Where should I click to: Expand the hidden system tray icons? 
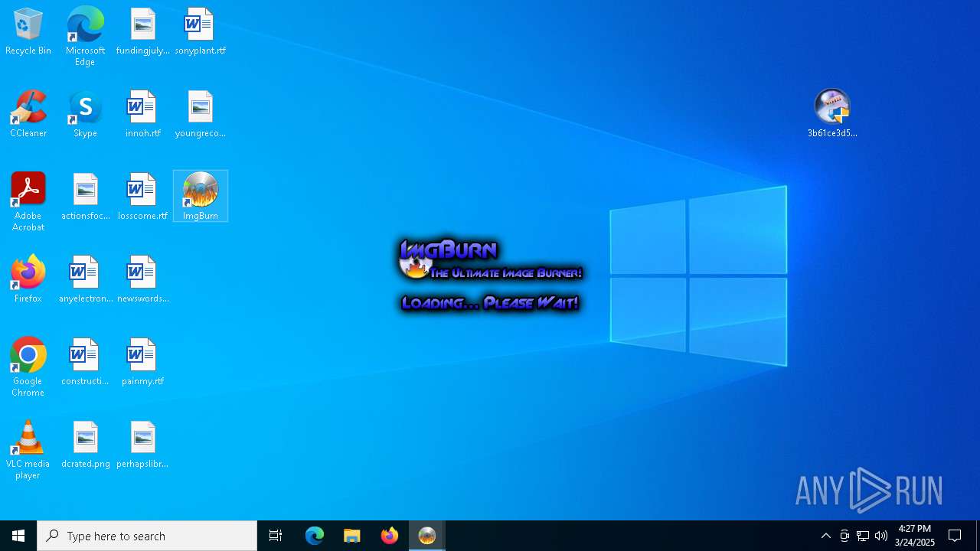coord(826,536)
